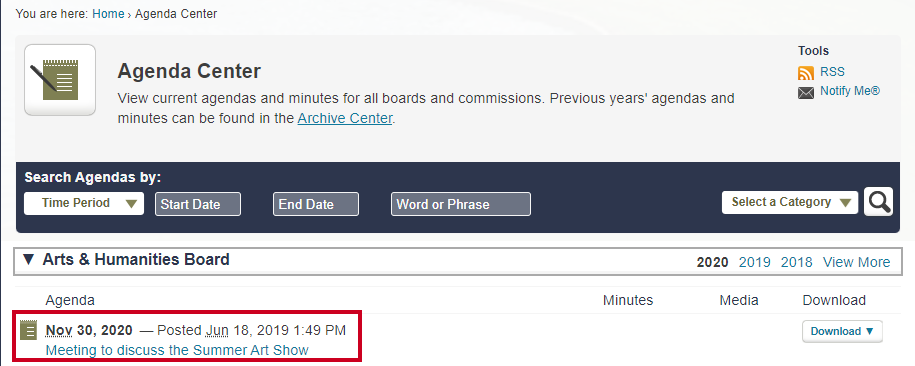
Task: Open Meeting to discuss the Summer Art Show
Action: click(177, 350)
